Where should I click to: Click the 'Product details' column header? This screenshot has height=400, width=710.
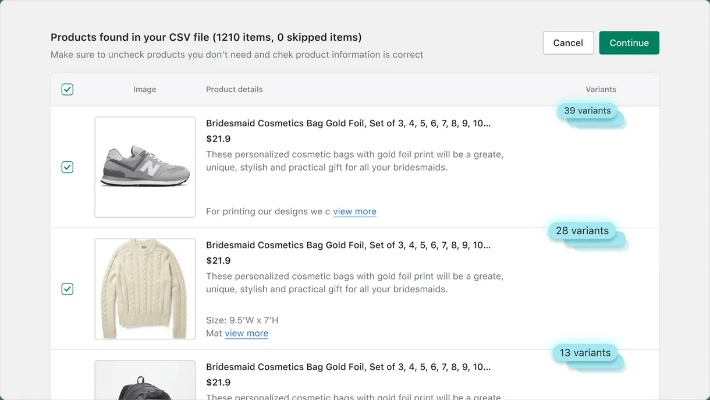coord(234,90)
